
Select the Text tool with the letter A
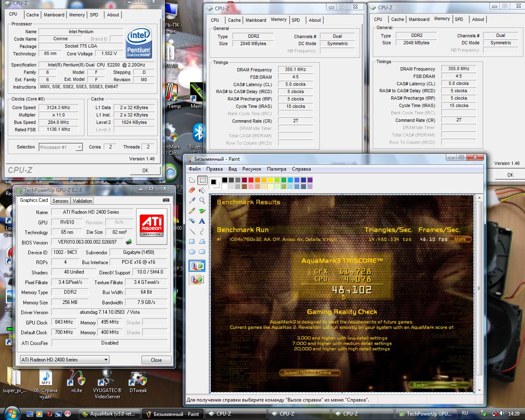click(x=202, y=221)
